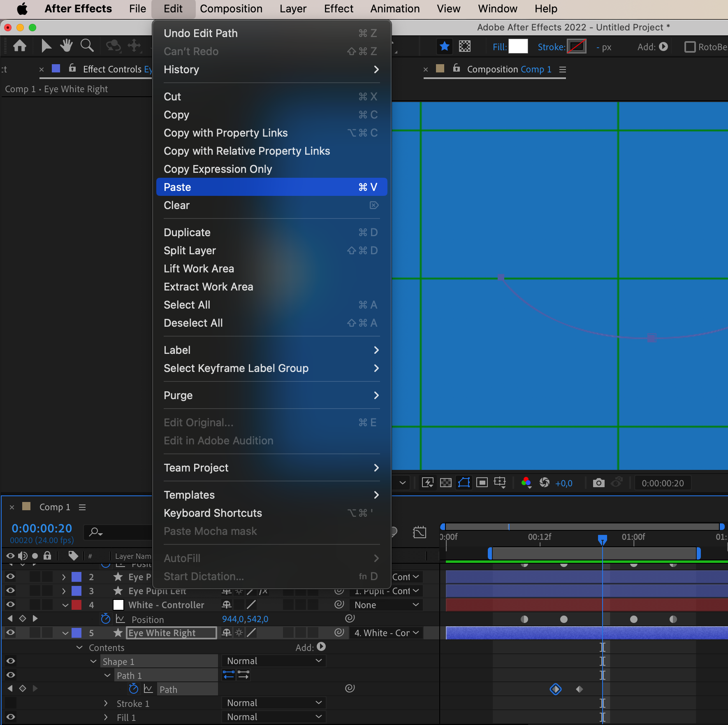Toggle the Effect Controls panel lock icon

(72, 68)
